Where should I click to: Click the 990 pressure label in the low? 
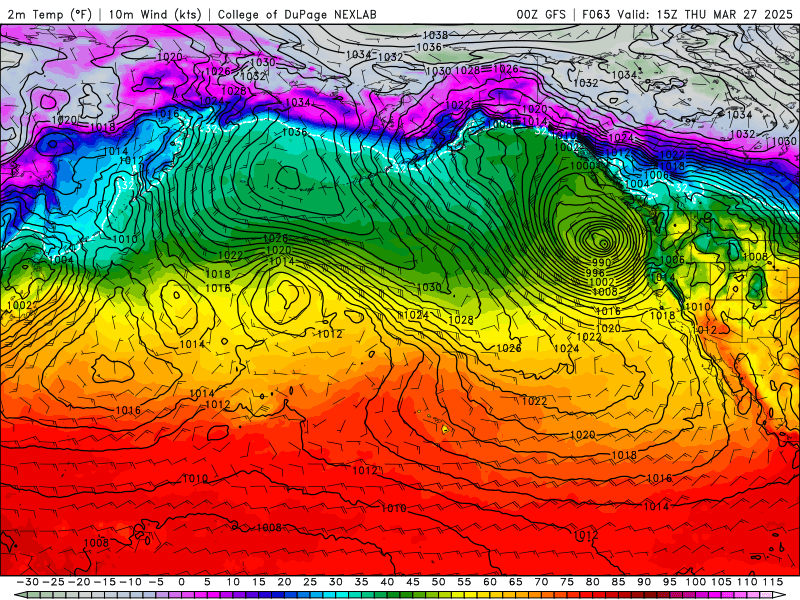(x=601, y=262)
